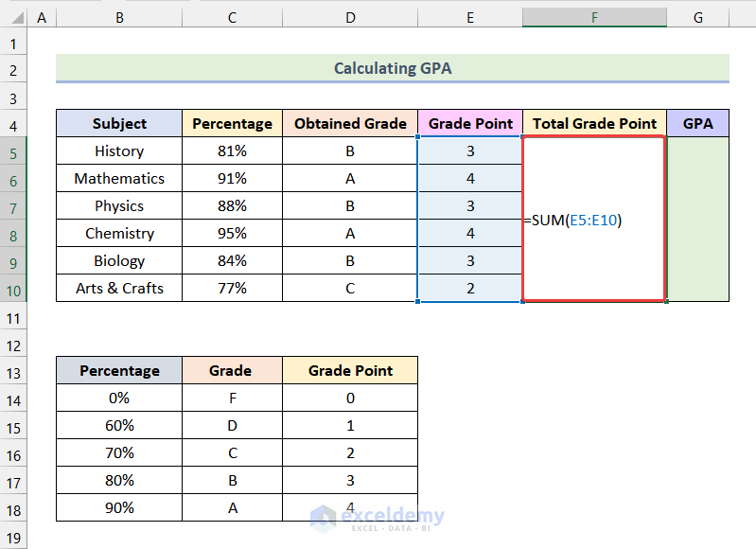The image size is (756, 549).
Task: Click History's 81% percentage cell
Action: coord(232,151)
